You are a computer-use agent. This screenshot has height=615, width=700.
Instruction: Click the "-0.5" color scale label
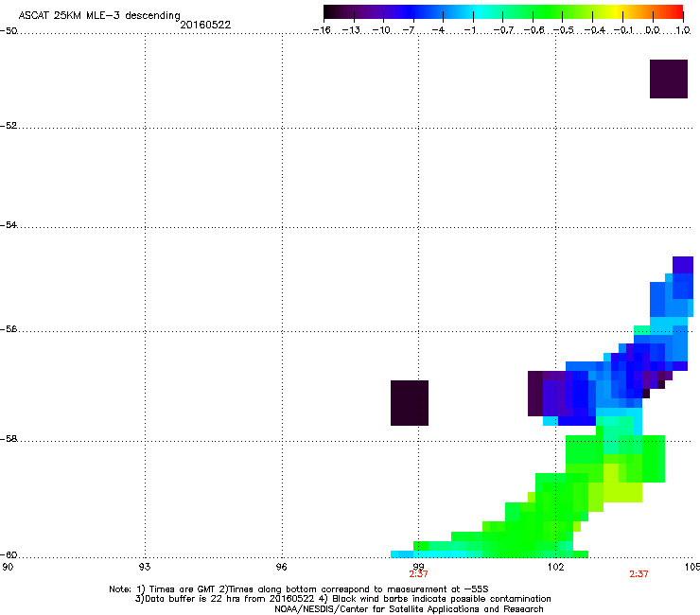564,30
